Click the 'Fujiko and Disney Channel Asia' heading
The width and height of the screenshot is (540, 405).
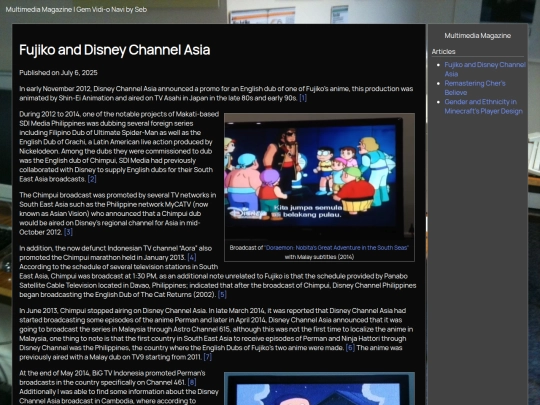[x=115, y=50]
